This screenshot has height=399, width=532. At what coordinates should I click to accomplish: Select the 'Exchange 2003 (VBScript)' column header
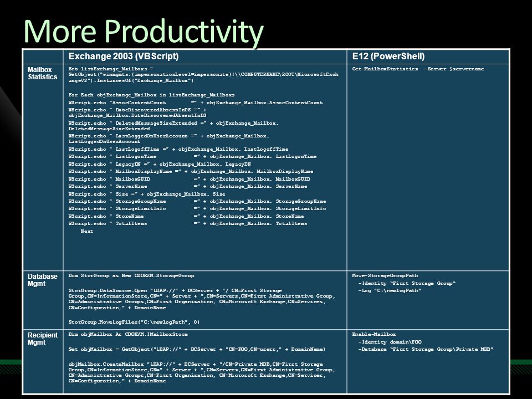124,57
